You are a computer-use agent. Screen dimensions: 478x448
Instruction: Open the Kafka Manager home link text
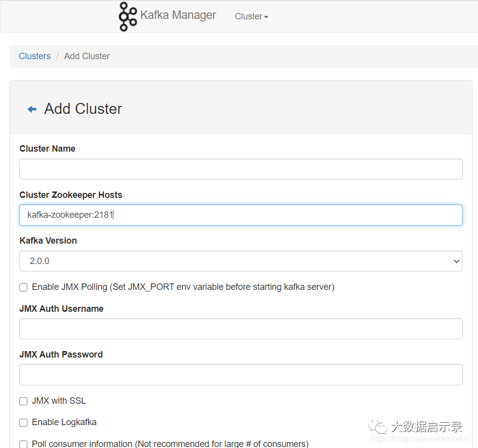tap(178, 15)
